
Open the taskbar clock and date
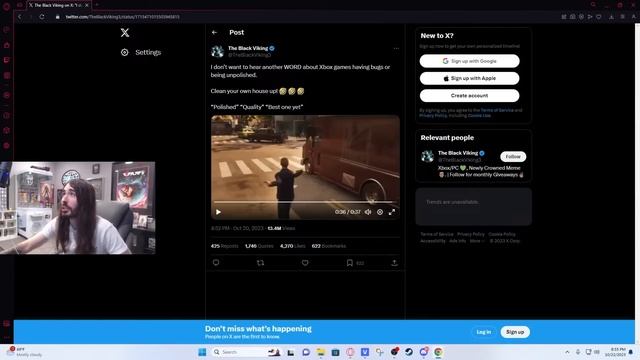pyautogui.click(x=615, y=352)
